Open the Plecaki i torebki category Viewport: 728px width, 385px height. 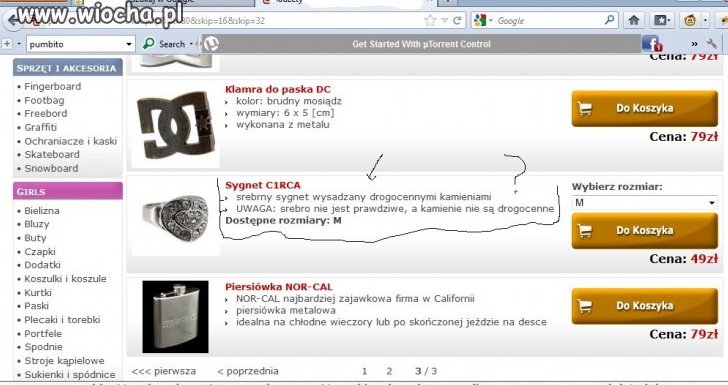62,320
